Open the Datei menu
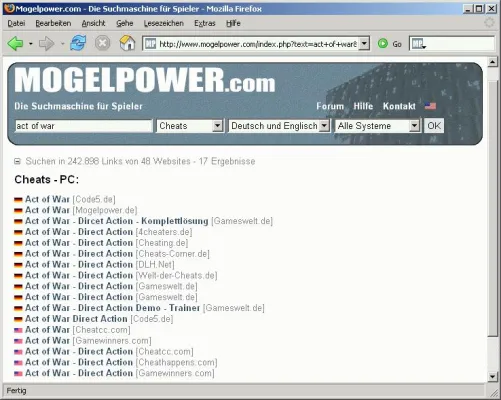 [x=16, y=23]
